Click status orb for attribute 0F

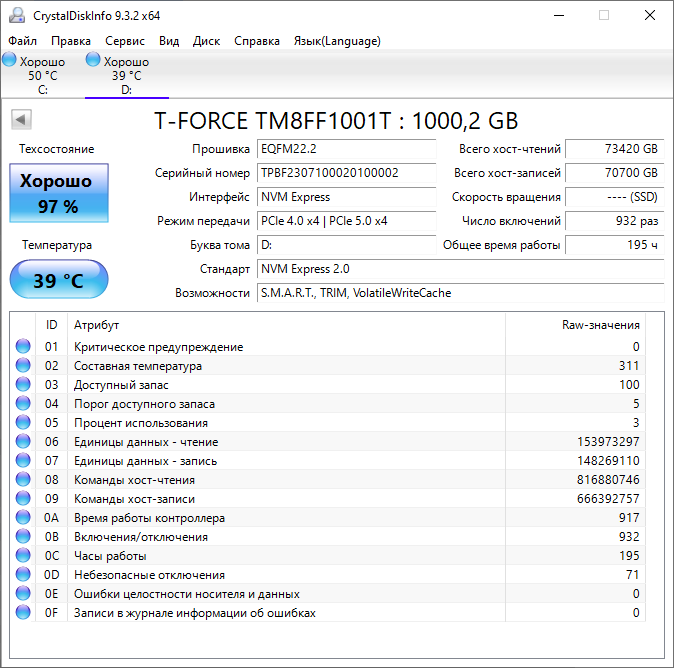(23, 613)
